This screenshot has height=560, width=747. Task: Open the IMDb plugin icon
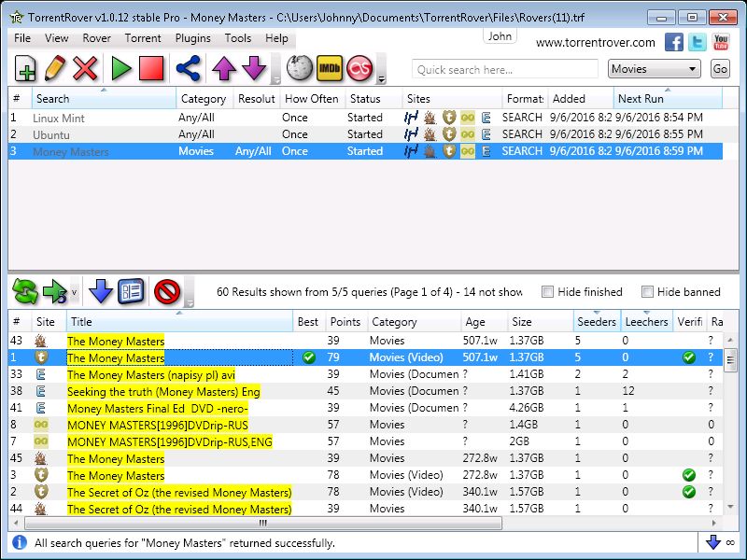[x=330, y=68]
